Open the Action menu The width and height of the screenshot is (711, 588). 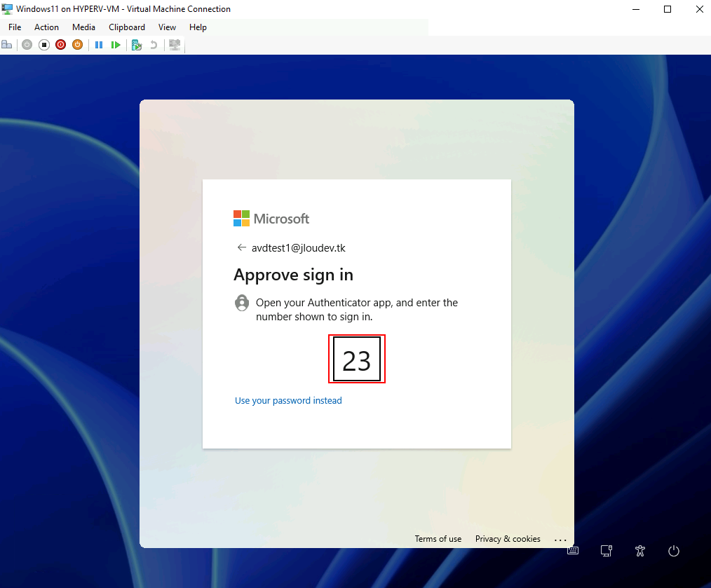(47, 27)
